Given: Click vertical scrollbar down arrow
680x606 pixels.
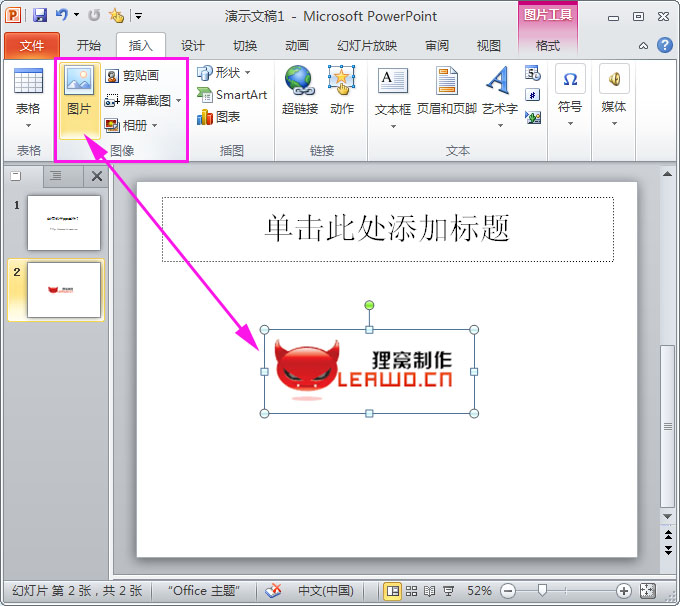Looking at the screenshot, I should 667,516.
